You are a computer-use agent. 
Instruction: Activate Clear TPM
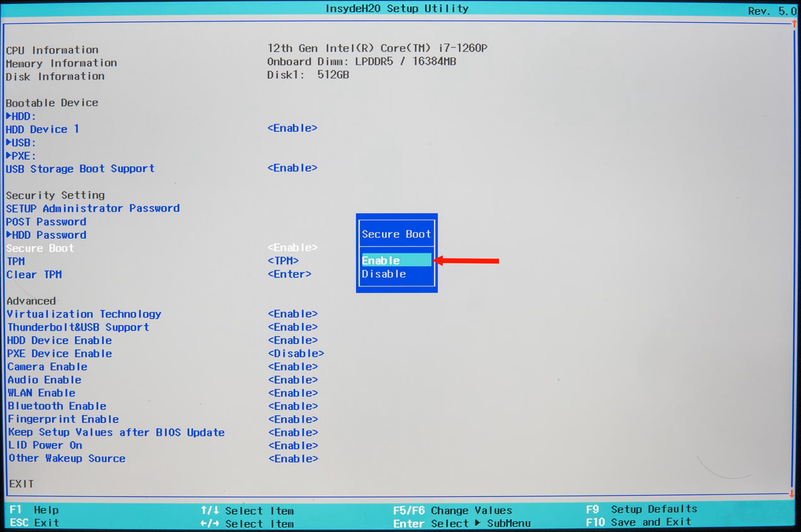click(x=289, y=274)
